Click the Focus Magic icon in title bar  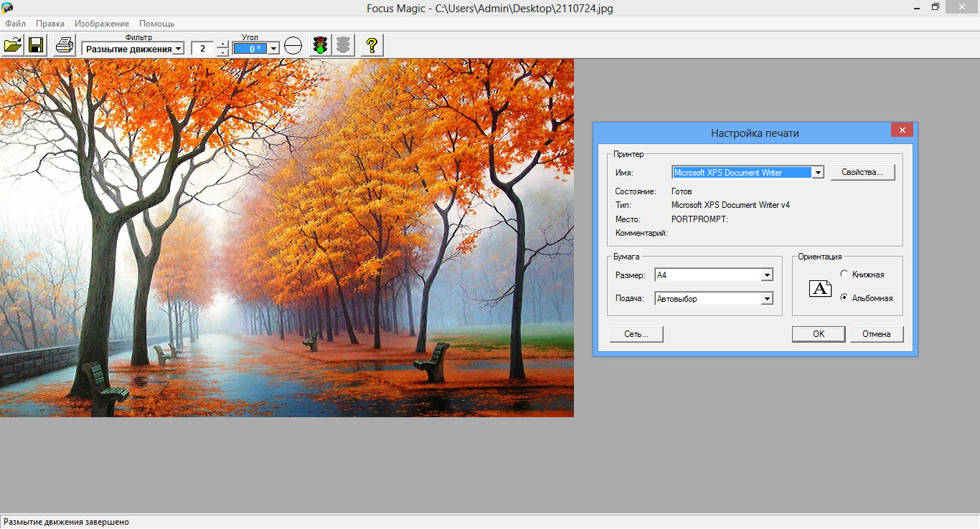point(7,8)
